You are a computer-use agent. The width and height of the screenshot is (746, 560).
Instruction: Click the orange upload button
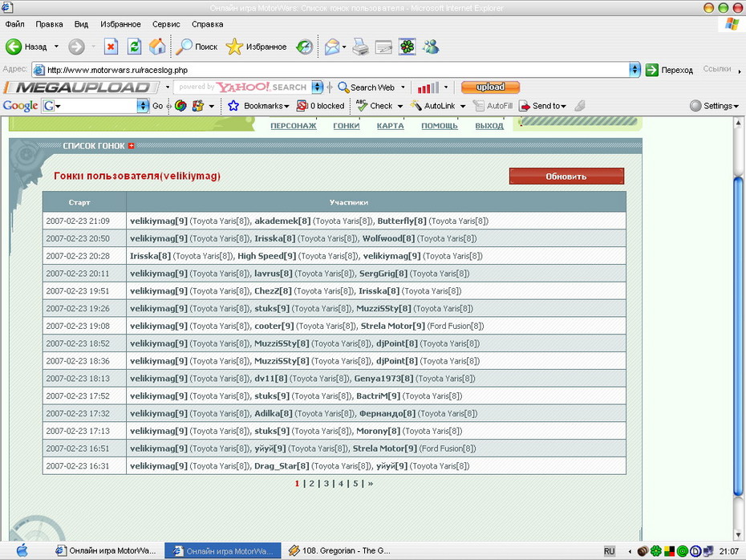coord(490,87)
